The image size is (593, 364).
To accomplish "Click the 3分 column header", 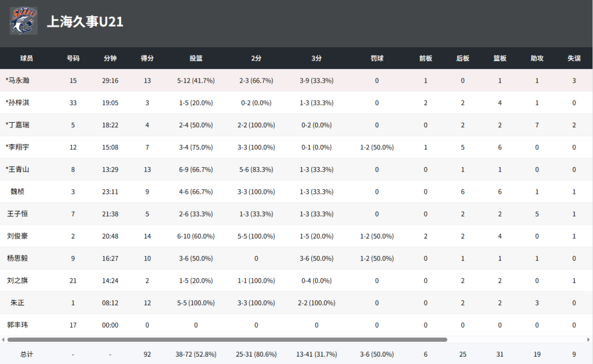I will [x=316, y=58].
